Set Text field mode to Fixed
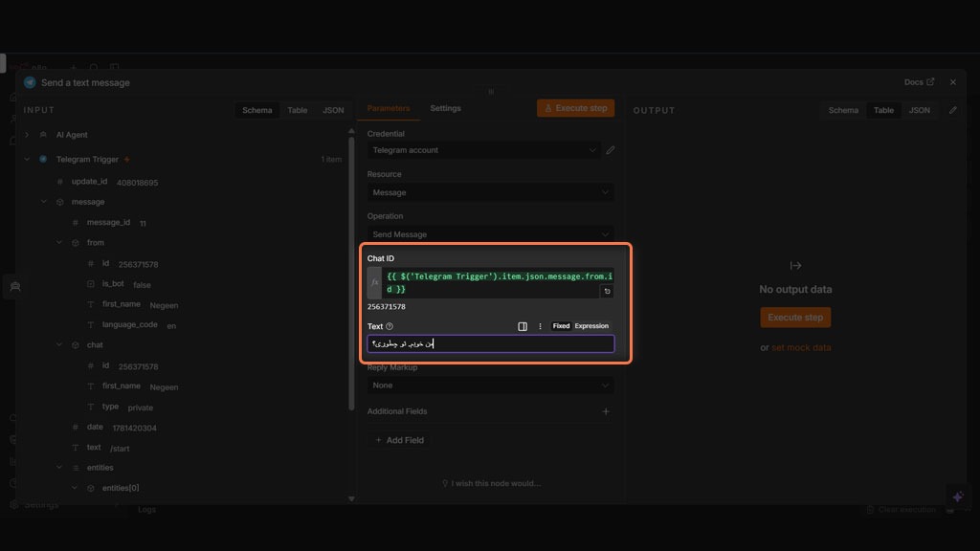The height and width of the screenshot is (551, 980). [x=561, y=326]
